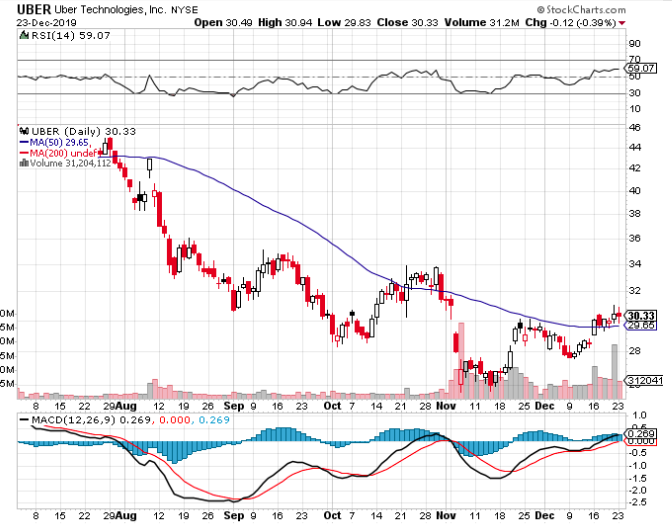
Task: Click the tall early-November volume spike bar
Action: (x=461, y=360)
